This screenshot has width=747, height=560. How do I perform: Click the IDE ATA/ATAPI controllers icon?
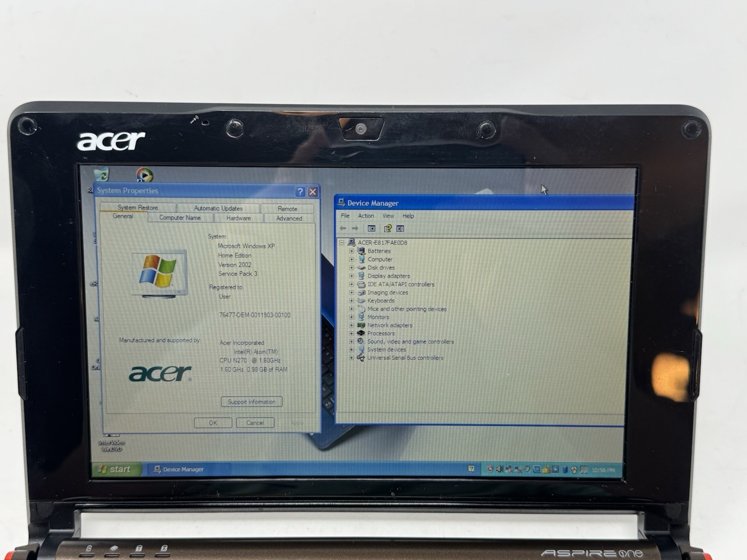click(x=361, y=284)
